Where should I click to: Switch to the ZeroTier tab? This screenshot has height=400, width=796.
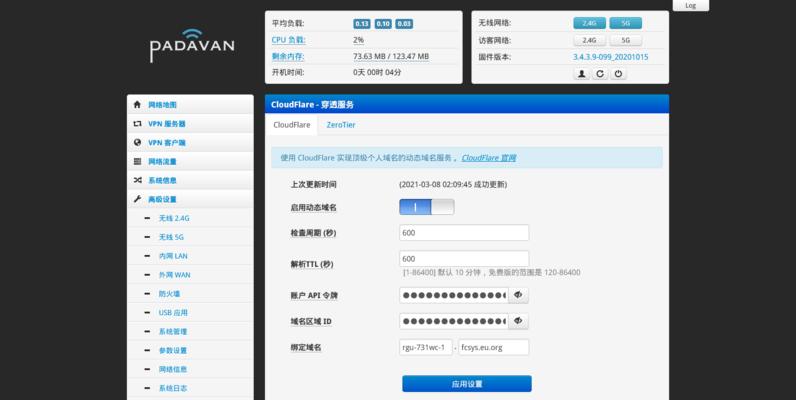coord(341,125)
